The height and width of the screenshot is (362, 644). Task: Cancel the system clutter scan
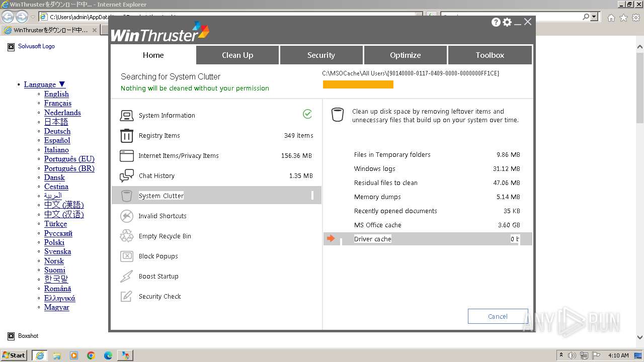coord(498,316)
